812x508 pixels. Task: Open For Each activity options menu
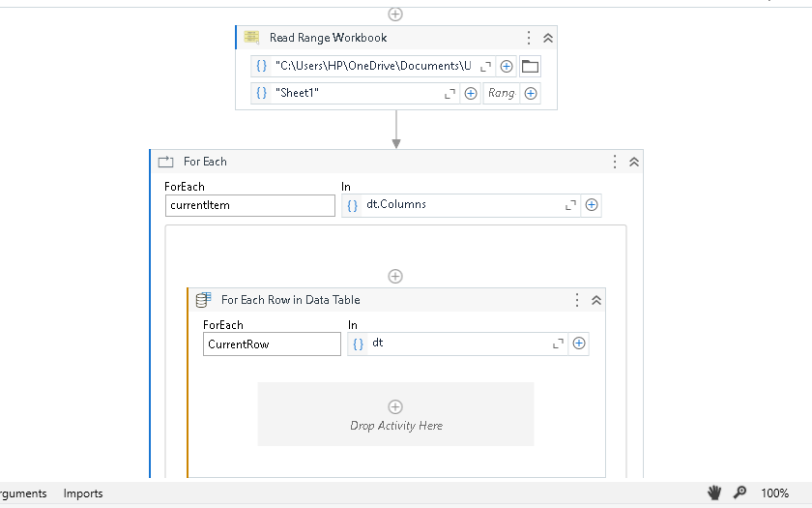point(615,162)
